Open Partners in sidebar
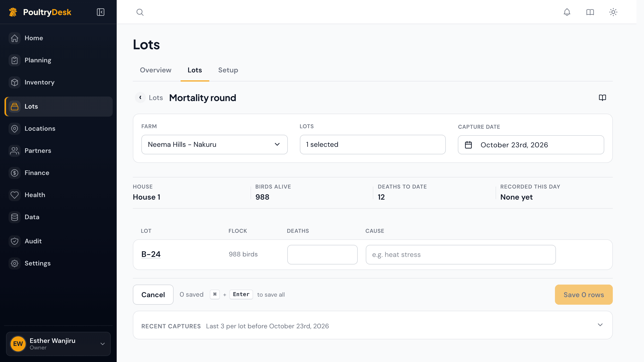Screen dimensions: 644x362 [58, 151]
